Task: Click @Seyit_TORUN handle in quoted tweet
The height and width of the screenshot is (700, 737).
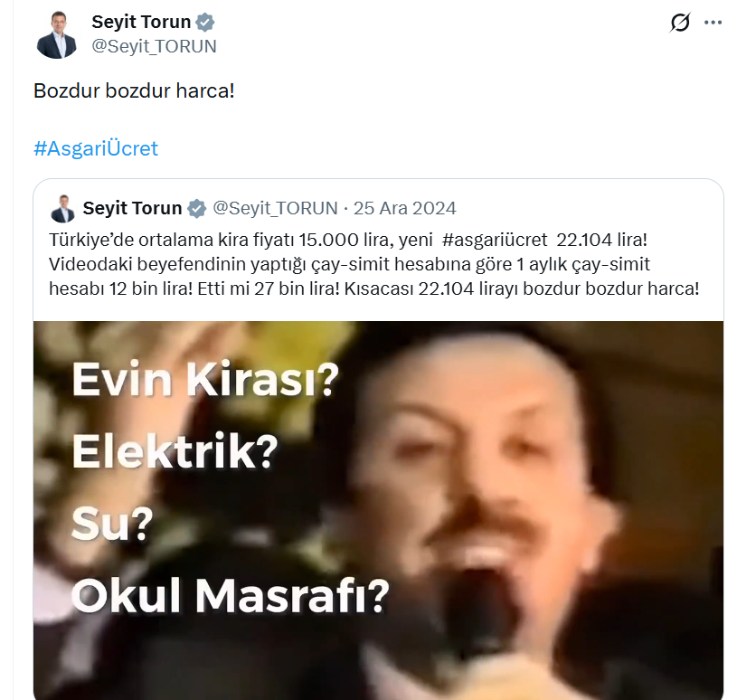Action: pyautogui.click(x=275, y=208)
